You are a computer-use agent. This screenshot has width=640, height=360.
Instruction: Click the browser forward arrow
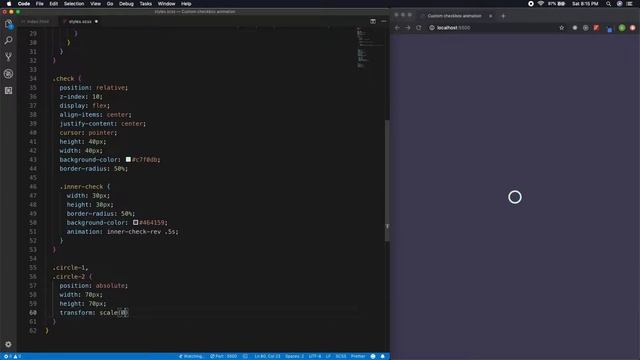tap(408, 28)
